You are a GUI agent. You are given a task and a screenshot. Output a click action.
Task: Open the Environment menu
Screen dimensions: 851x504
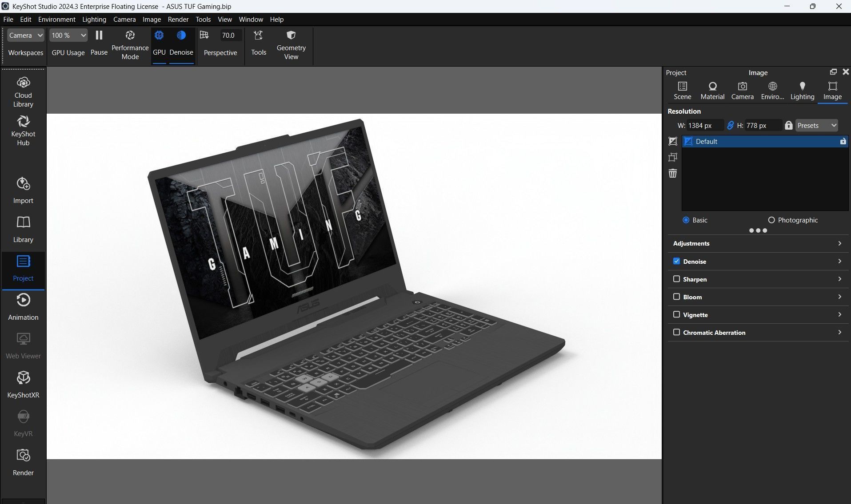click(57, 19)
